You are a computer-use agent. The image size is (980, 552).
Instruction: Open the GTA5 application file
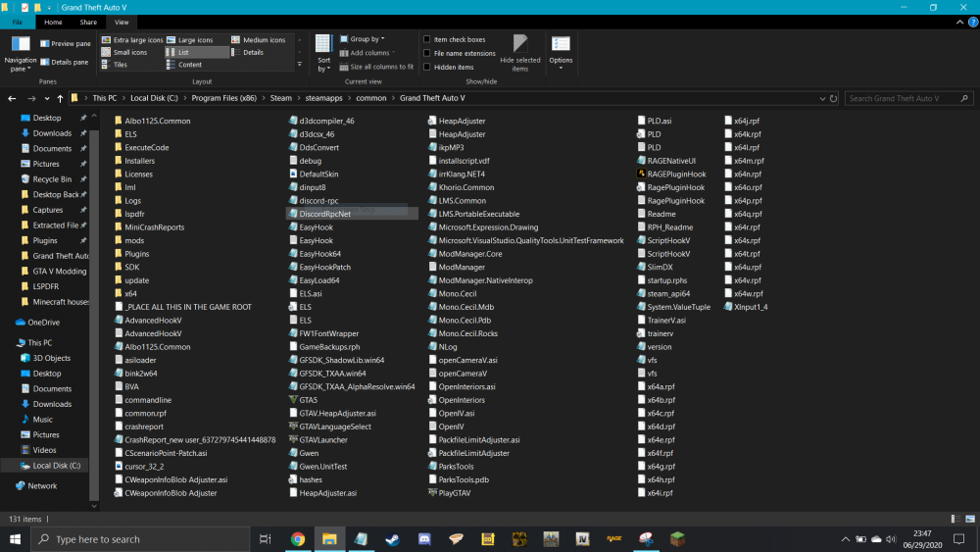click(308, 400)
